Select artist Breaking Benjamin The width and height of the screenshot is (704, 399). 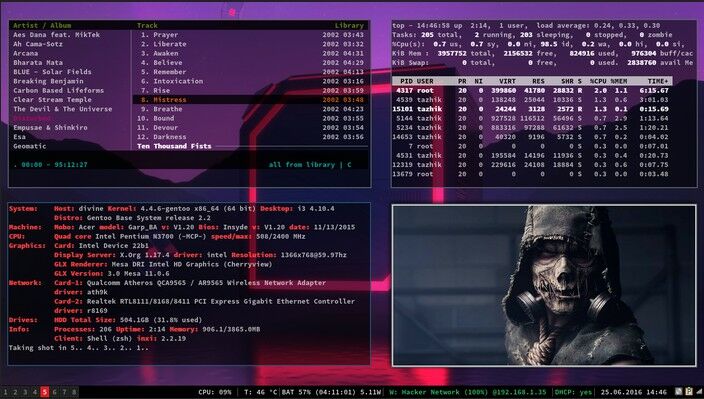(x=48, y=81)
